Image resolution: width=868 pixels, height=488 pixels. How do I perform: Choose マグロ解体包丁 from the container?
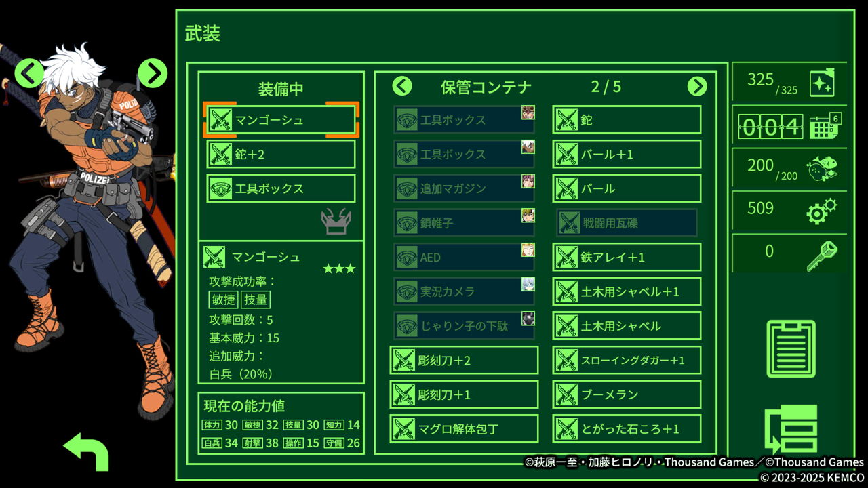[464, 429]
